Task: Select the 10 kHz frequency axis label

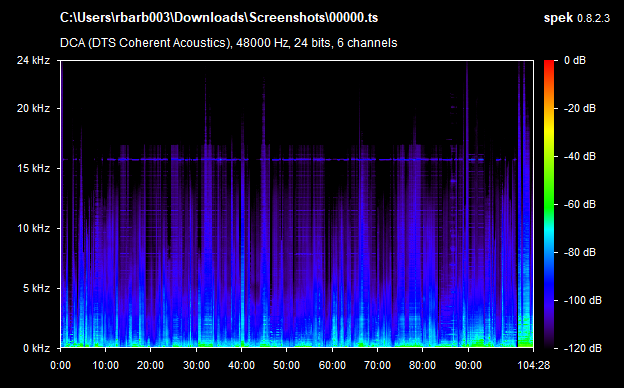Action: [33, 228]
